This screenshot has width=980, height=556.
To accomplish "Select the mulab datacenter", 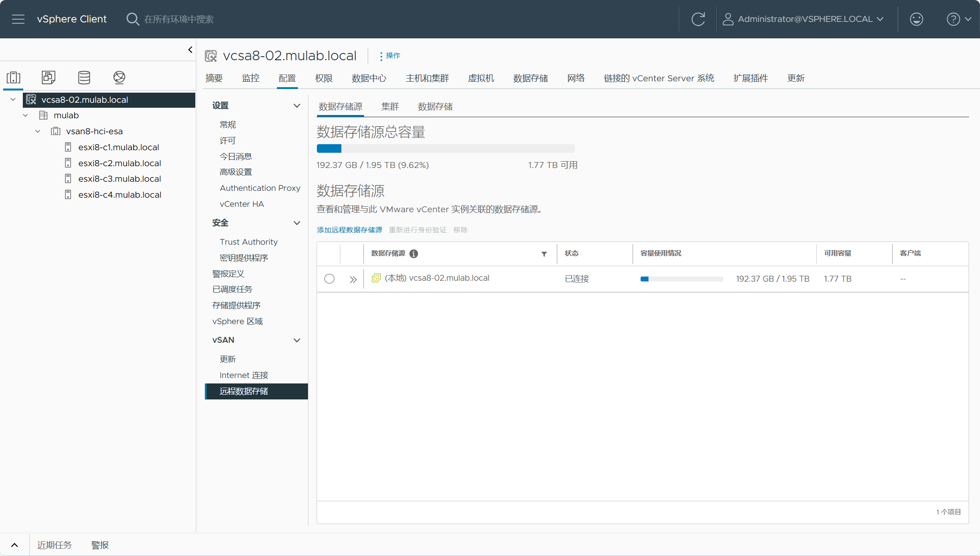I will (x=66, y=115).
